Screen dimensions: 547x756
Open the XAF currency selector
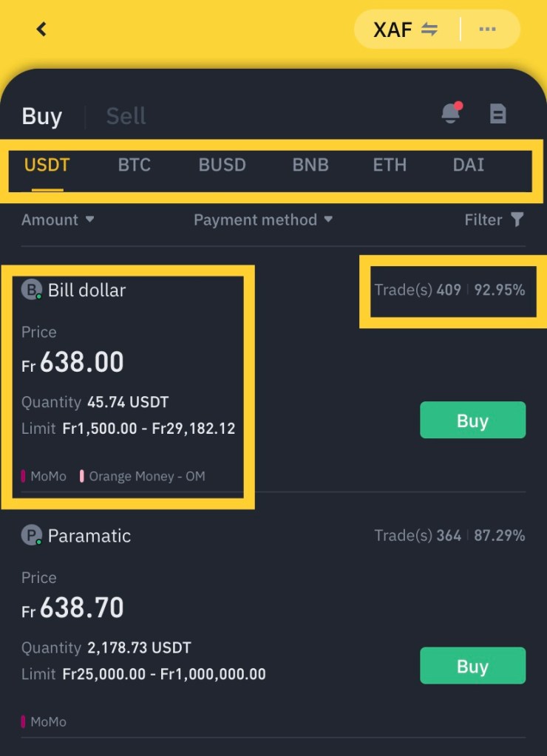pyautogui.click(x=393, y=30)
